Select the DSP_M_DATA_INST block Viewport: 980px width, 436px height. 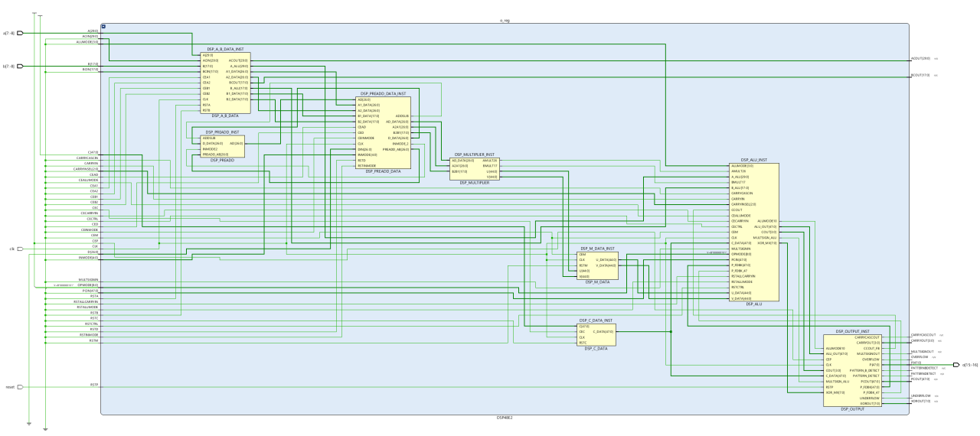pos(597,265)
